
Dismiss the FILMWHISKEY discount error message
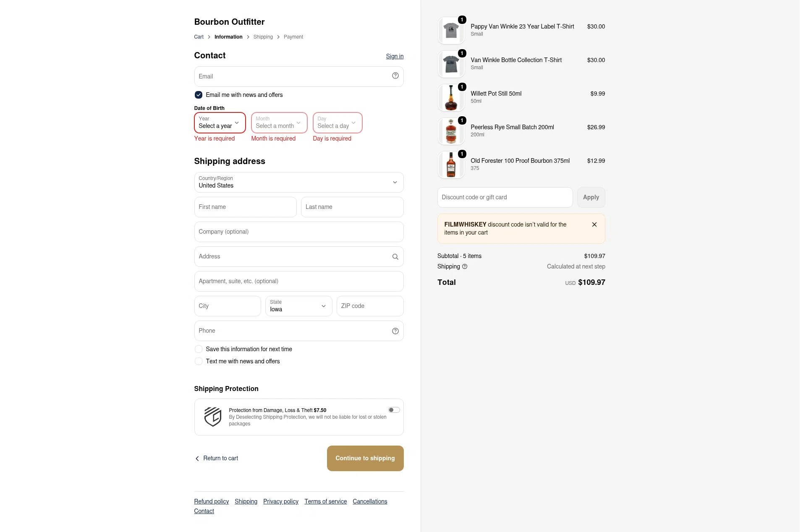point(594,224)
